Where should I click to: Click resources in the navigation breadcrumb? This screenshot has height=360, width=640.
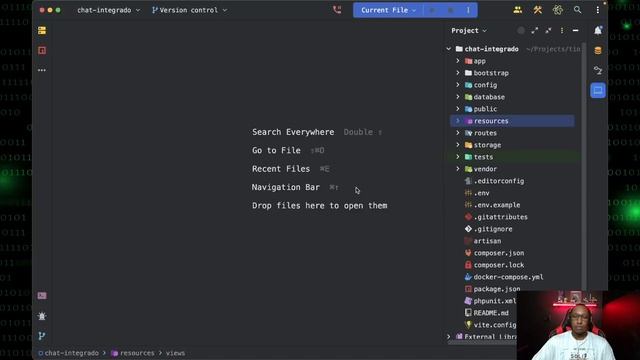[x=137, y=353]
